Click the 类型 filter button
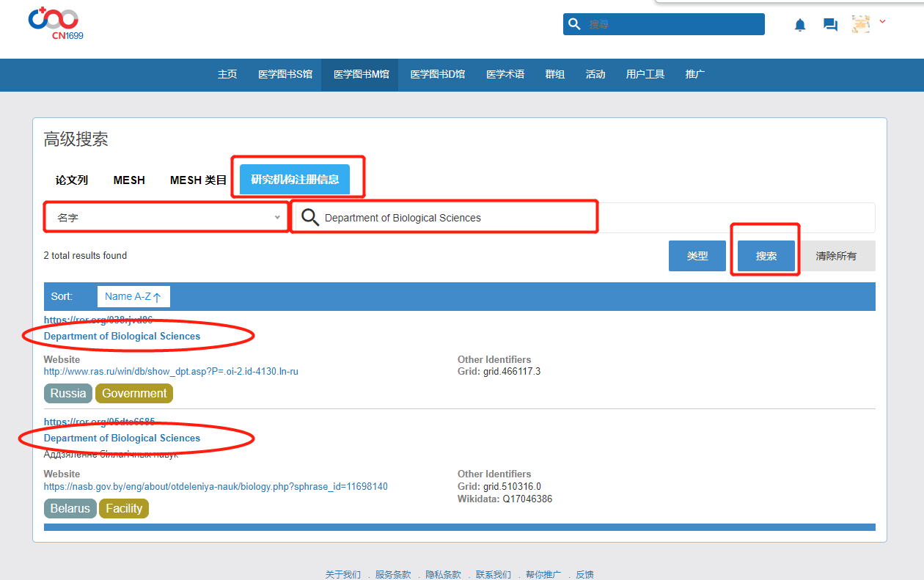 click(697, 256)
